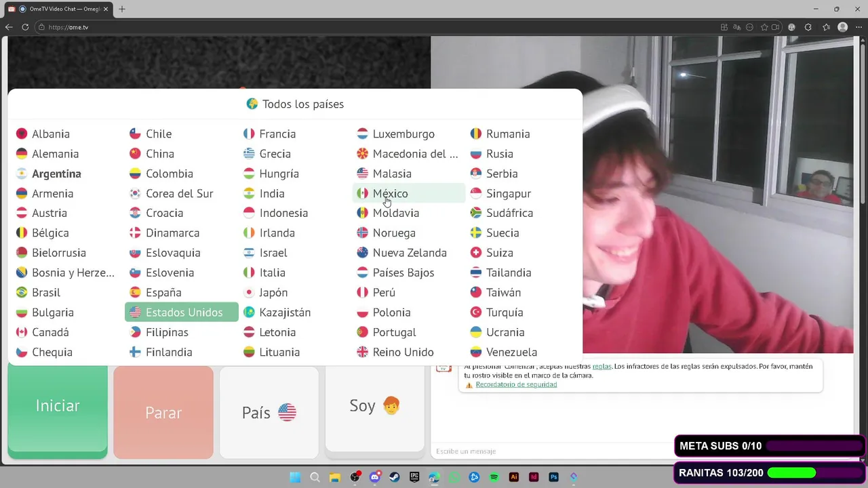Click the Sudáfrica flag icon
This screenshot has width=868, height=488.
coord(476,213)
